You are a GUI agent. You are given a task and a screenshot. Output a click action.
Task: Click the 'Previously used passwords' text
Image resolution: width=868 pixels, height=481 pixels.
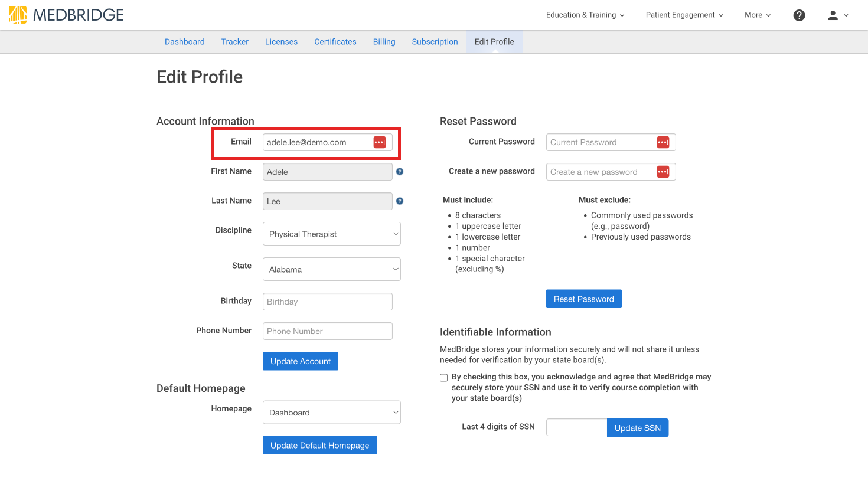641,237
